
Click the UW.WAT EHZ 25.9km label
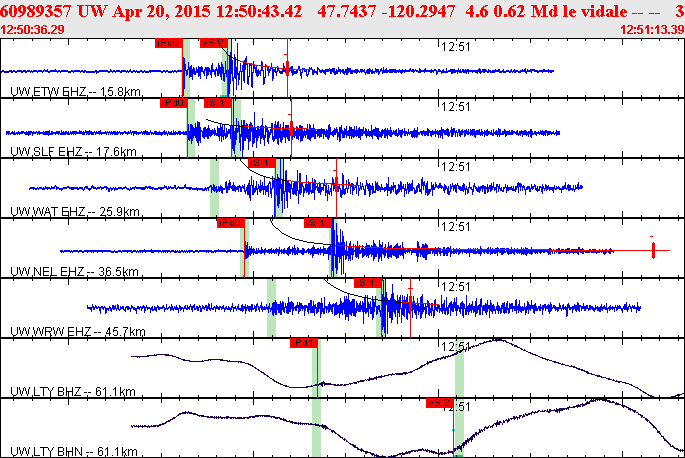[75, 212]
